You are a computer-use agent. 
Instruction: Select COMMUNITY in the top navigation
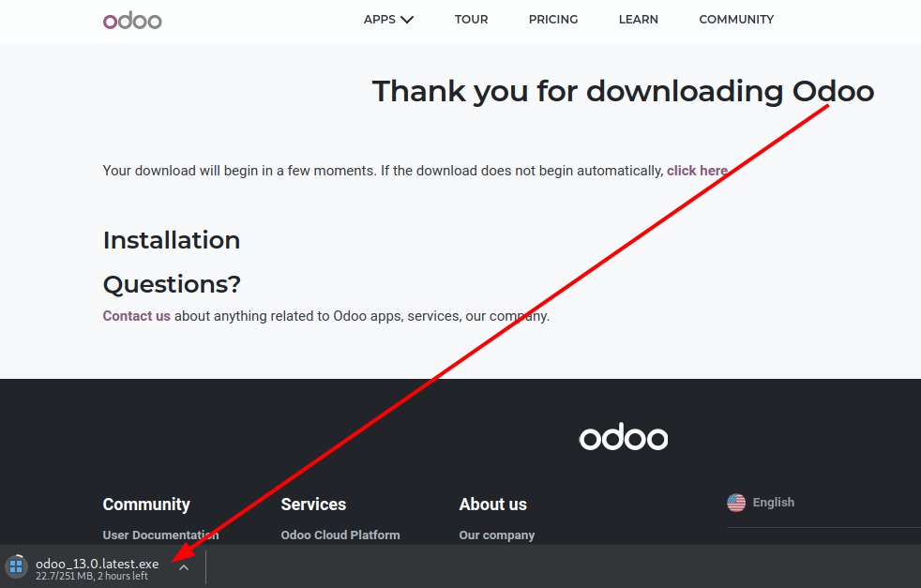click(x=736, y=20)
